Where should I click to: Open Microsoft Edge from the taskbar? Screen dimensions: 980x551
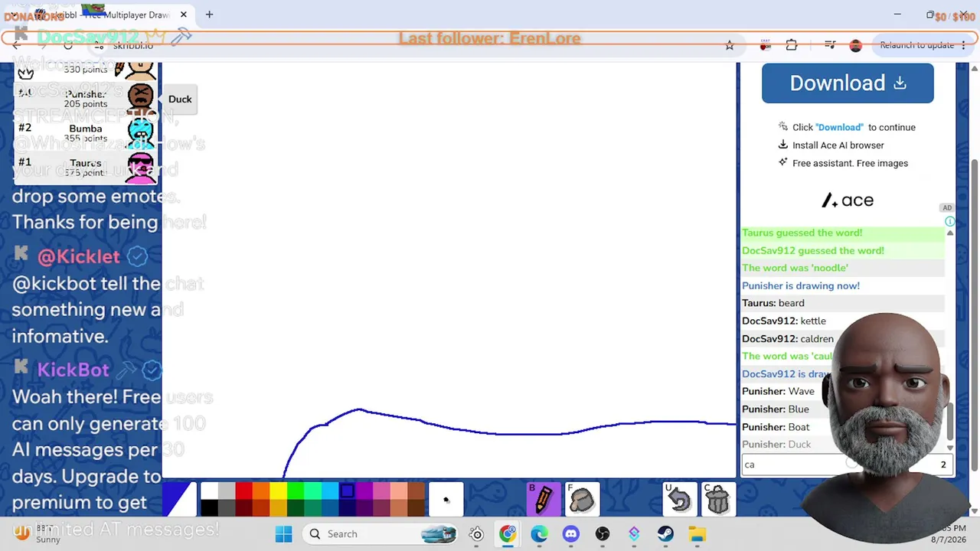(539, 533)
